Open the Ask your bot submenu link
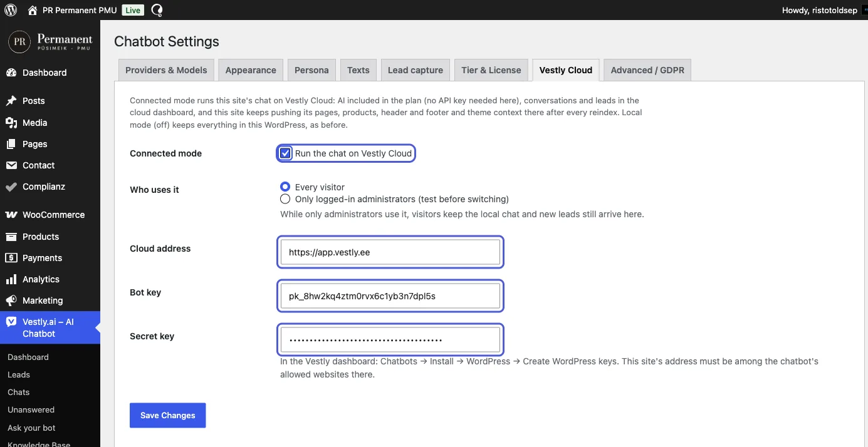The width and height of the screenshot is (868, 447). pyautogui.click(x=32, y=428)
